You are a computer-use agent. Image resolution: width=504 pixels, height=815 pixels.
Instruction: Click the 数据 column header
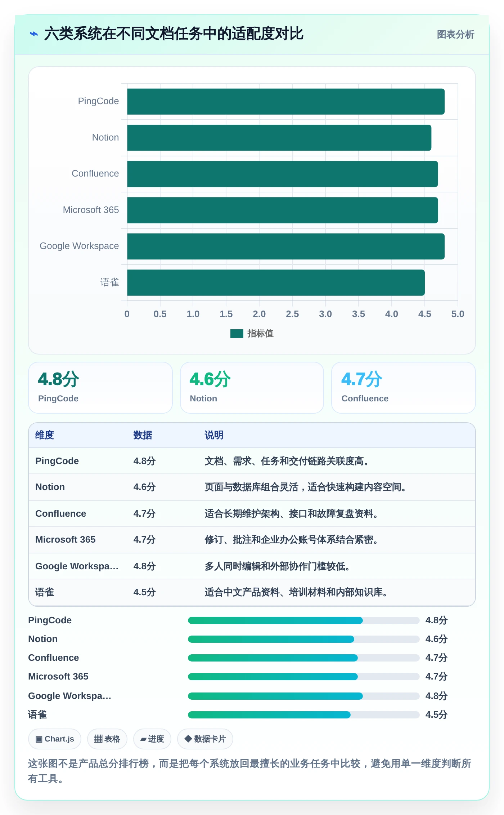[x=143, y=435]
